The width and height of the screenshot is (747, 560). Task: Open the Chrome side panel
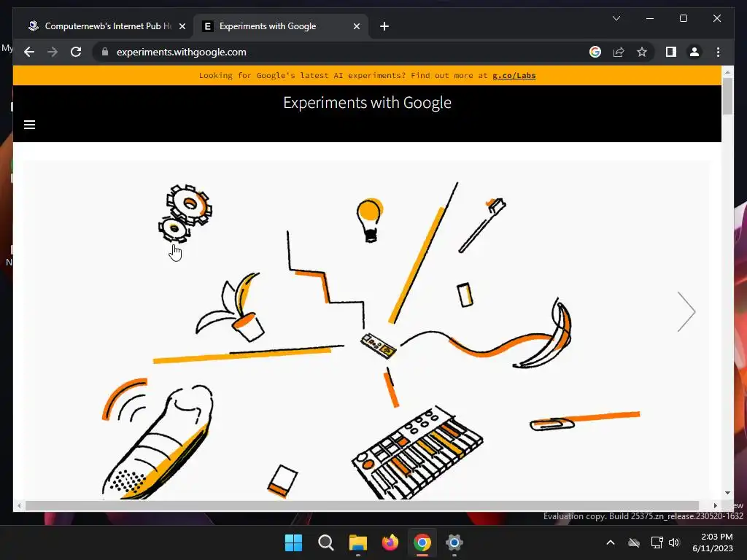pyautogui.click(x=671, y=52)
